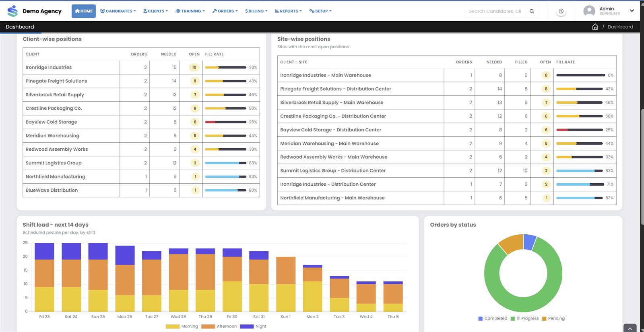Toggle the Completed legend in orders chart
Screen dimensions: 644x332
tap(493, 318)
